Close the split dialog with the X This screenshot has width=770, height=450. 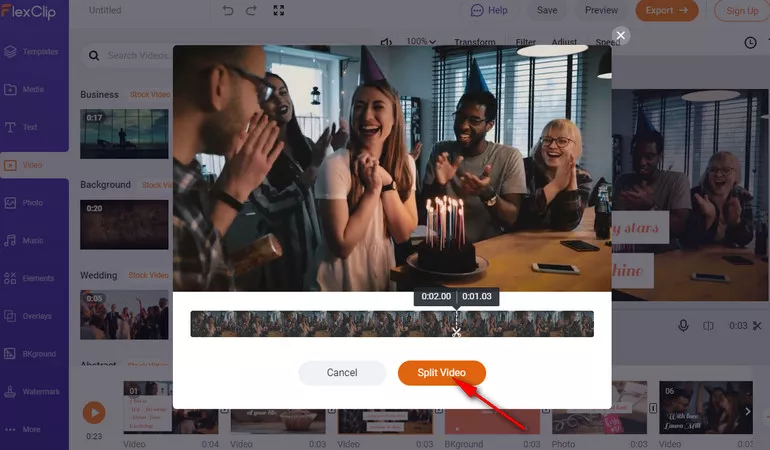coord(621,35)
